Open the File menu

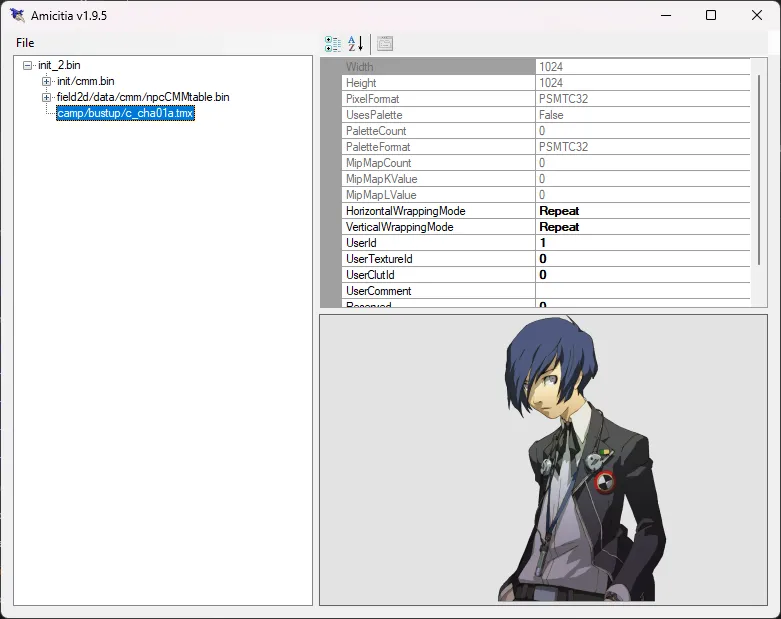(25, 43)
